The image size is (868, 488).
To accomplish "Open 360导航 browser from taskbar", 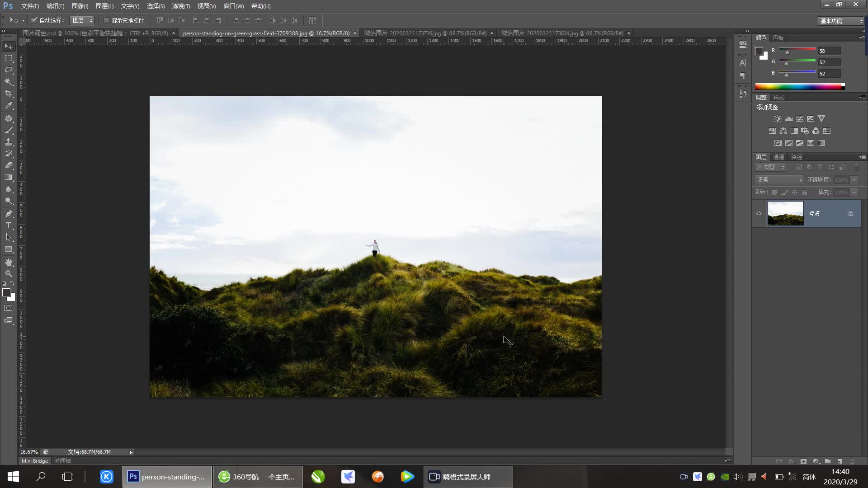I will (258, 477).
